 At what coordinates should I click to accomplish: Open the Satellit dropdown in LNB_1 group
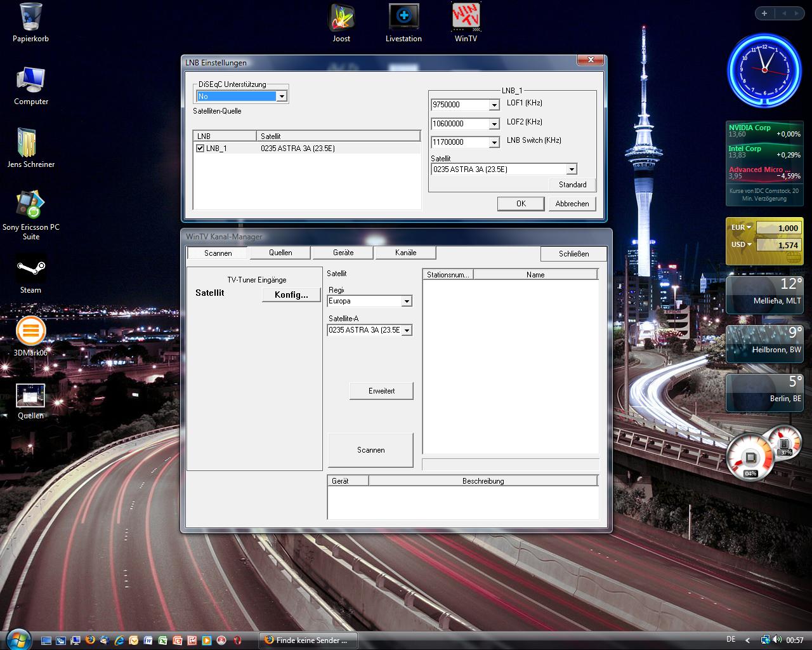572,169
